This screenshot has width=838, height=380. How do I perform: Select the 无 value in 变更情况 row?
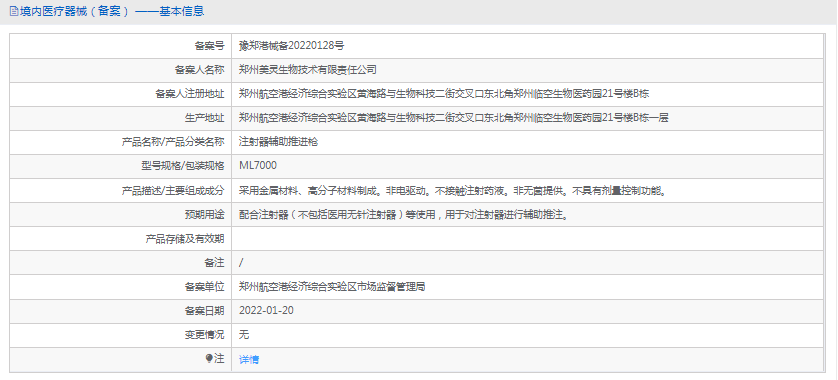coord(244,335)
